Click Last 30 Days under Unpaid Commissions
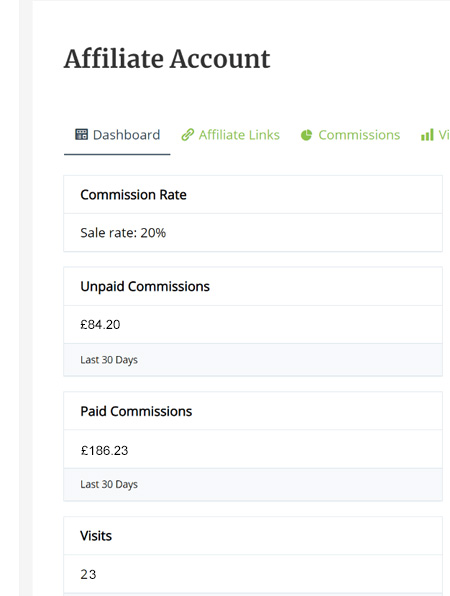Screen dimensions: 450x596 pyautogui.click(x=109, y=360)
